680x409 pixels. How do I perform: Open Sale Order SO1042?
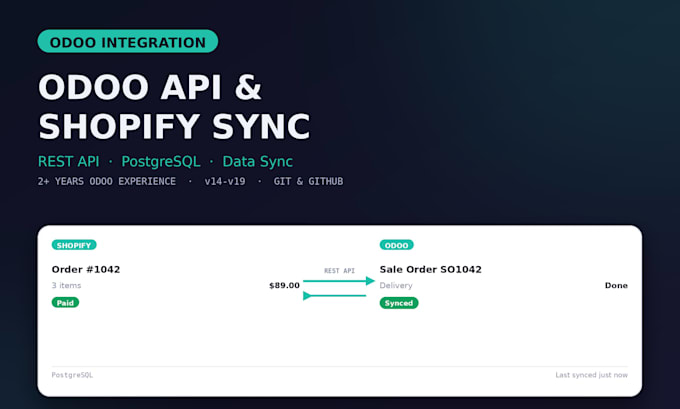tap(431, 269)
